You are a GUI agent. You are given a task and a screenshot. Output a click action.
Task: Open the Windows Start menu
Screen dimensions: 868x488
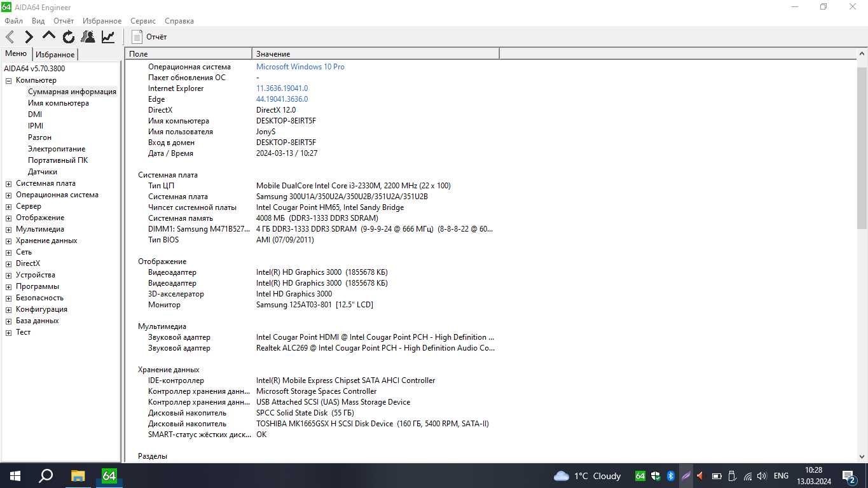click(x=15, y=475)
